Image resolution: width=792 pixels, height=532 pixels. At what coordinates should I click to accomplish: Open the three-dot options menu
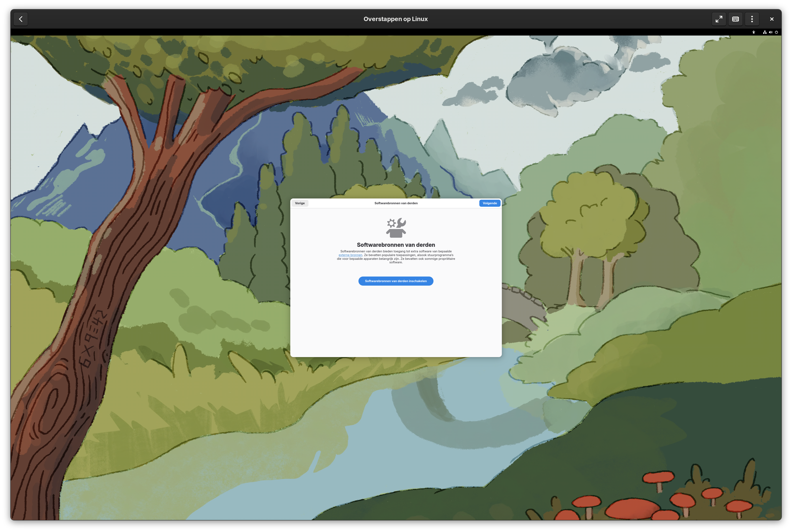(x=752, y=19)
